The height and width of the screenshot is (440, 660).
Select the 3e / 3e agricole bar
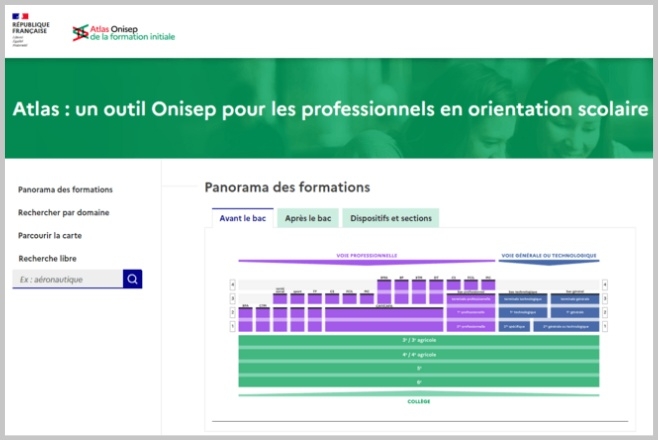(418, 341)
